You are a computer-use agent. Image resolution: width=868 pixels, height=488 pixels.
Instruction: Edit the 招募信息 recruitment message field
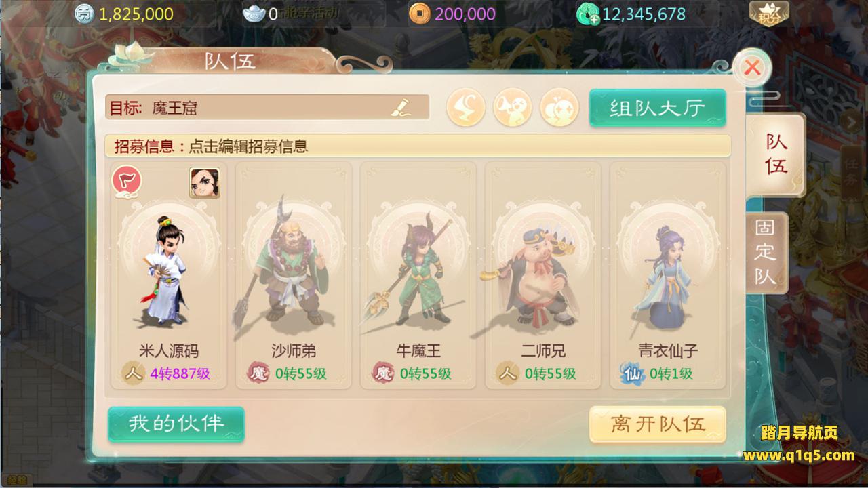[418, 146]
